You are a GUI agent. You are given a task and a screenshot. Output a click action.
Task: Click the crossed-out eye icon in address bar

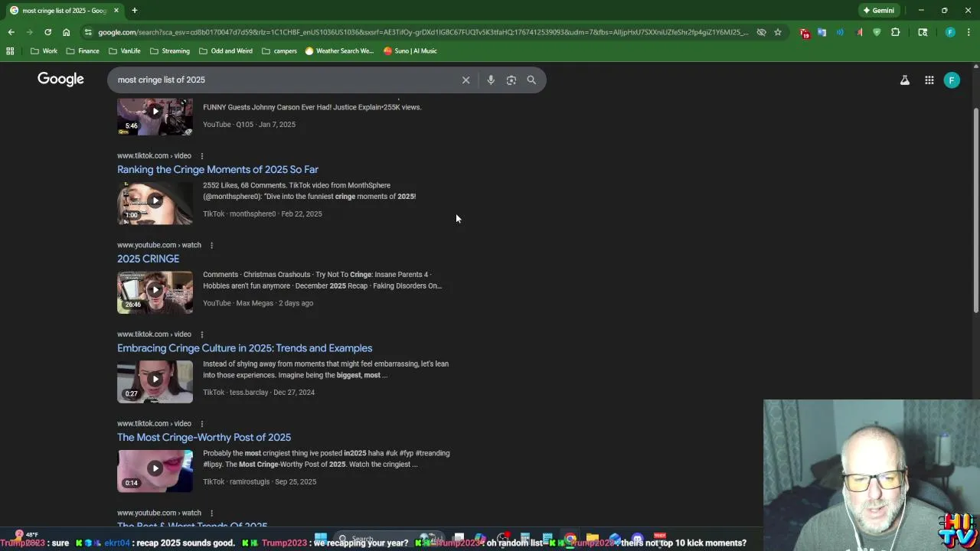click(x=761, y=32)
